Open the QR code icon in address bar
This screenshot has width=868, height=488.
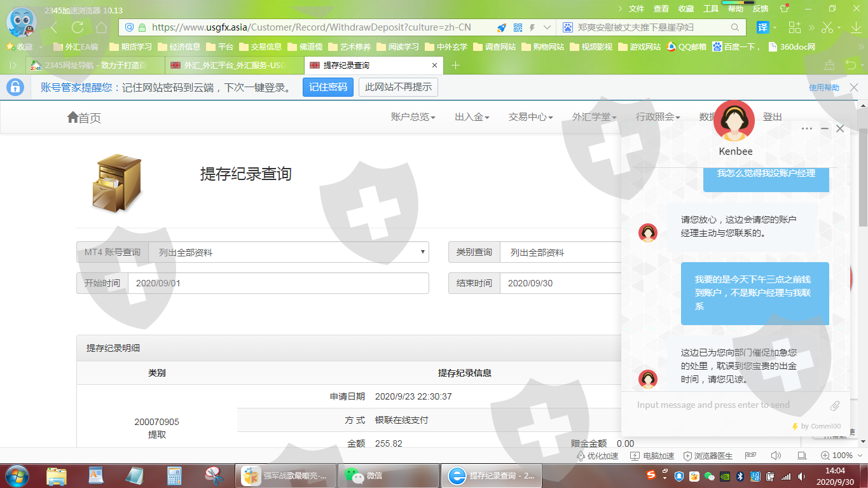pos(518,27)
